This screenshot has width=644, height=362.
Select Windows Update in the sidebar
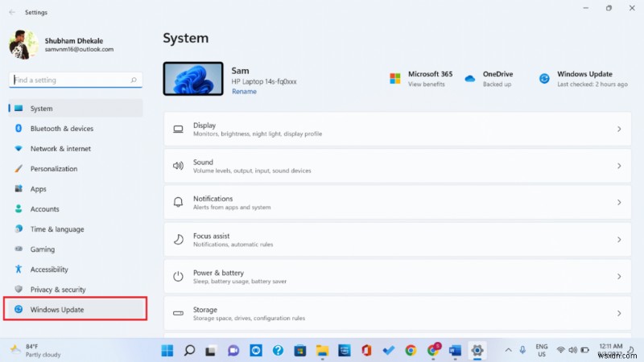[76, 309]
